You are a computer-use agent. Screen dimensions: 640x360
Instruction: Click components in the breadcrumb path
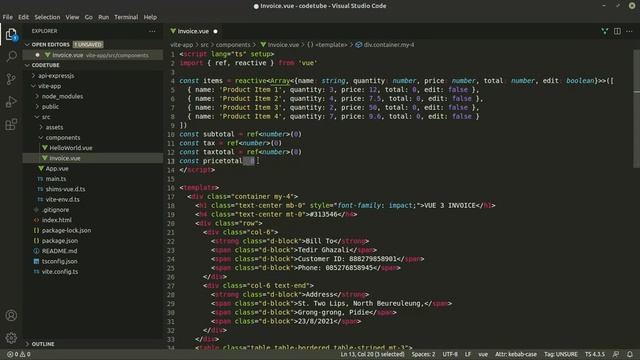click(233, 45)
